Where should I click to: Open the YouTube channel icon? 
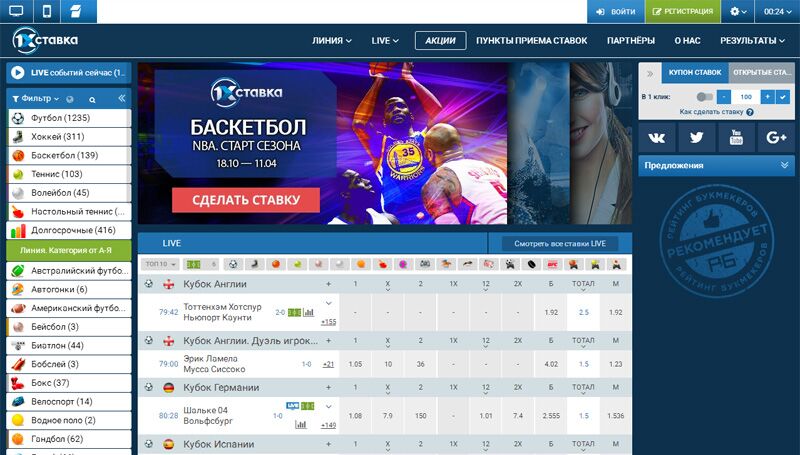pos(736,137)
